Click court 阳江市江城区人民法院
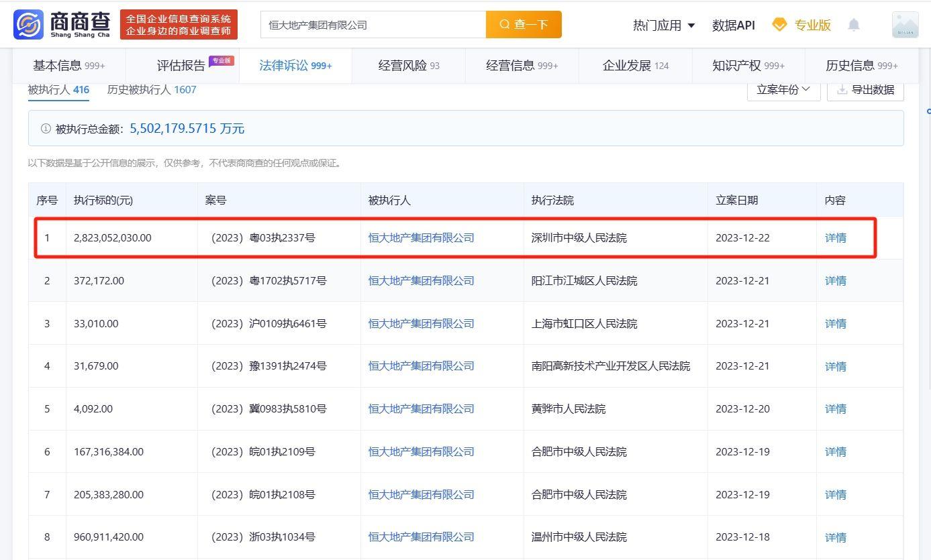 [585, 280]
